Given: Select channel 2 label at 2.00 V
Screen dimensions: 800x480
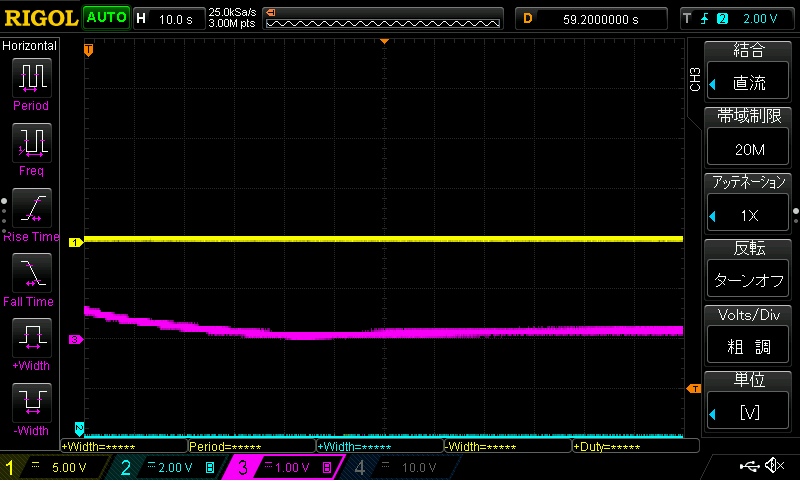Looking at the screenshot, I should pyautogui.click(x=168, y=467).
